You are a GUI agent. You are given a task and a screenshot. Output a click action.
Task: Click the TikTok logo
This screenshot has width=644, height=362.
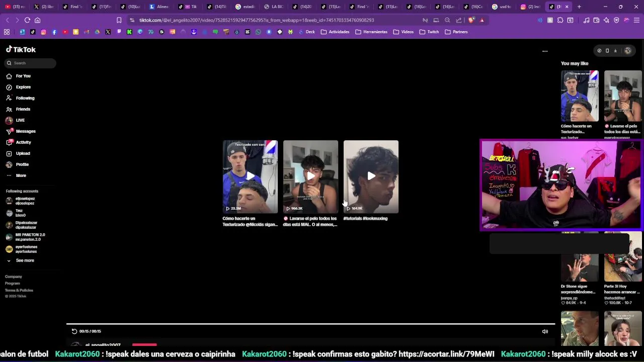[x=21, y=49]
